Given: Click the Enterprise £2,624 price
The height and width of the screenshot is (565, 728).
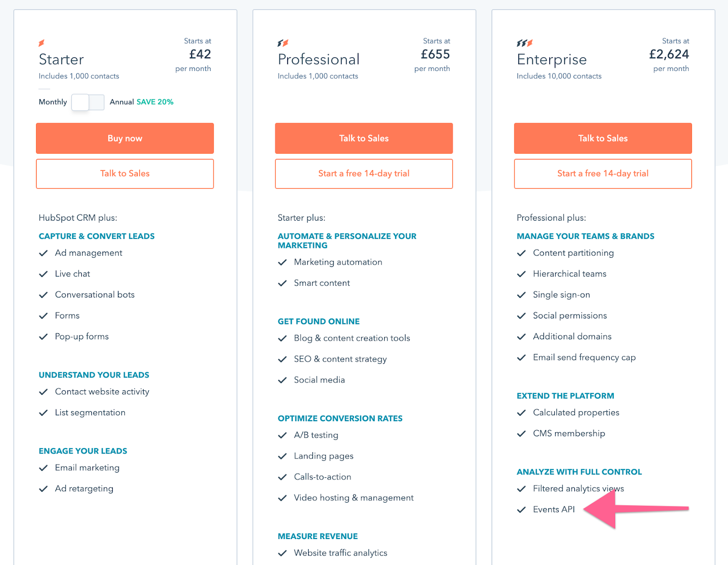Looking at the screenshot, I should pyautogui.click(x=669, y=54).
